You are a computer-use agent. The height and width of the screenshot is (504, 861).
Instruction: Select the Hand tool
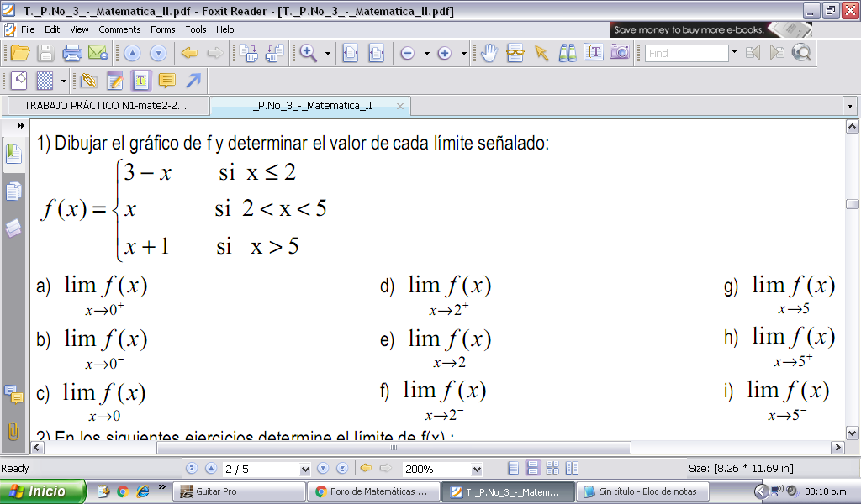[x=489, y=53]
